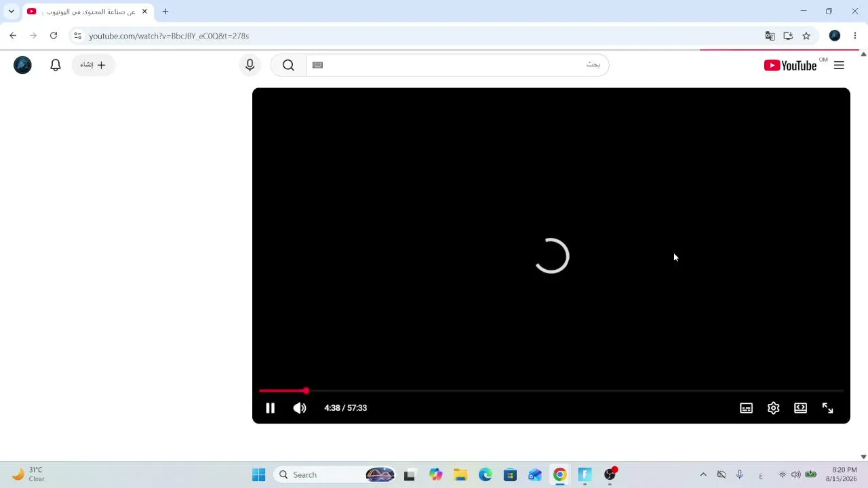Enter fullscreen mode on the player
Viewport: 868px width, 488px height.
coord(827,408)
